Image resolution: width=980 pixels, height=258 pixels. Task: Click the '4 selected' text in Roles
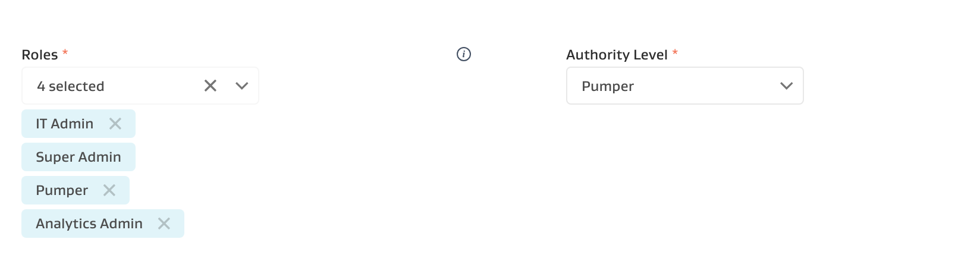pos(71,86)
